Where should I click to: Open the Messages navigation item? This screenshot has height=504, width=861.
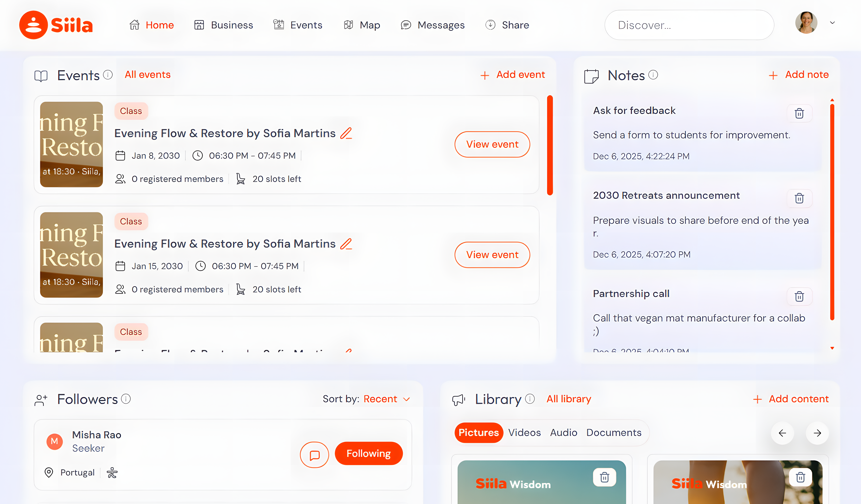click(x=433, y=25)
